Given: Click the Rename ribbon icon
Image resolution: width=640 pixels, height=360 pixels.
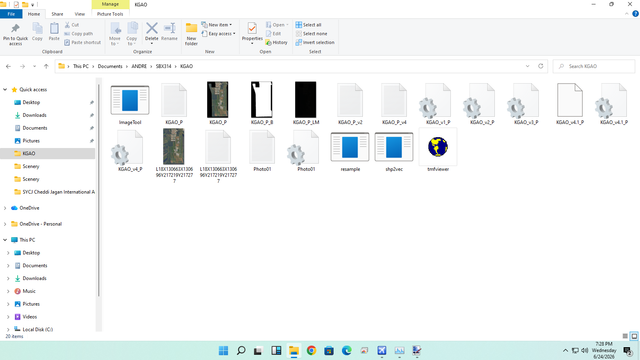Looking at the screenshot, I should click(x=169, y=31).
